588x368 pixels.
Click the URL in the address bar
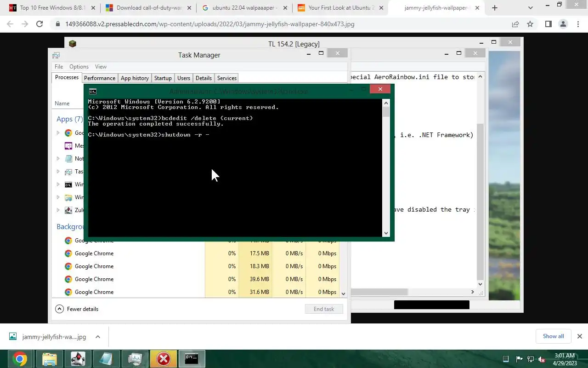(x=210, y=24)
